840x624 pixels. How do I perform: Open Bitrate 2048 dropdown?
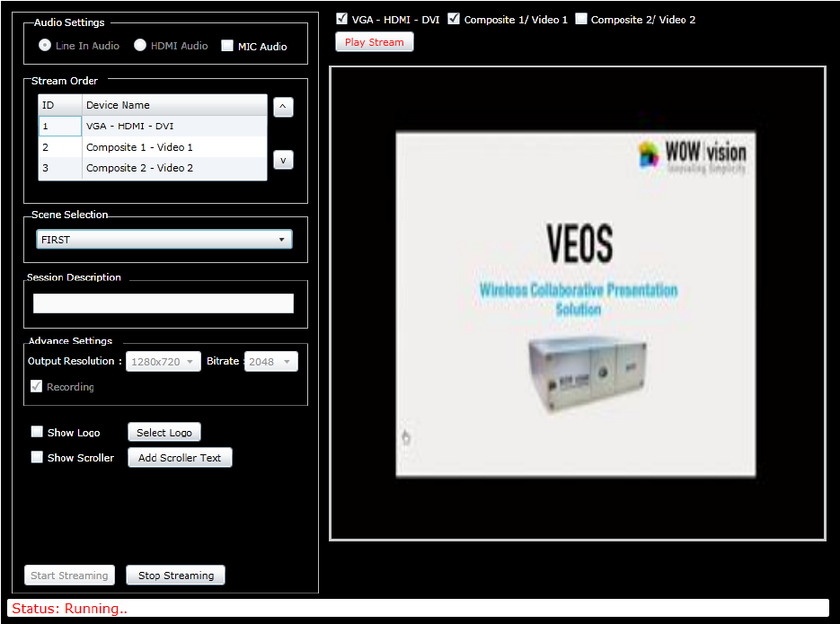[270, 361]
